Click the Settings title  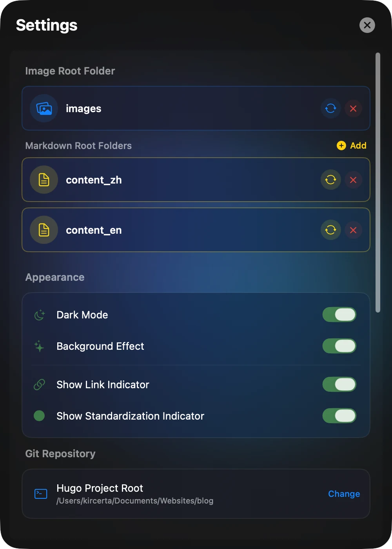[47, 25]
